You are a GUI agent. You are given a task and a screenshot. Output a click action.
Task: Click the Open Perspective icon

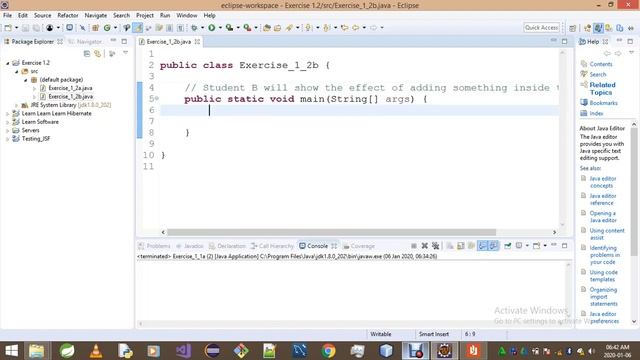coord(573,28)
